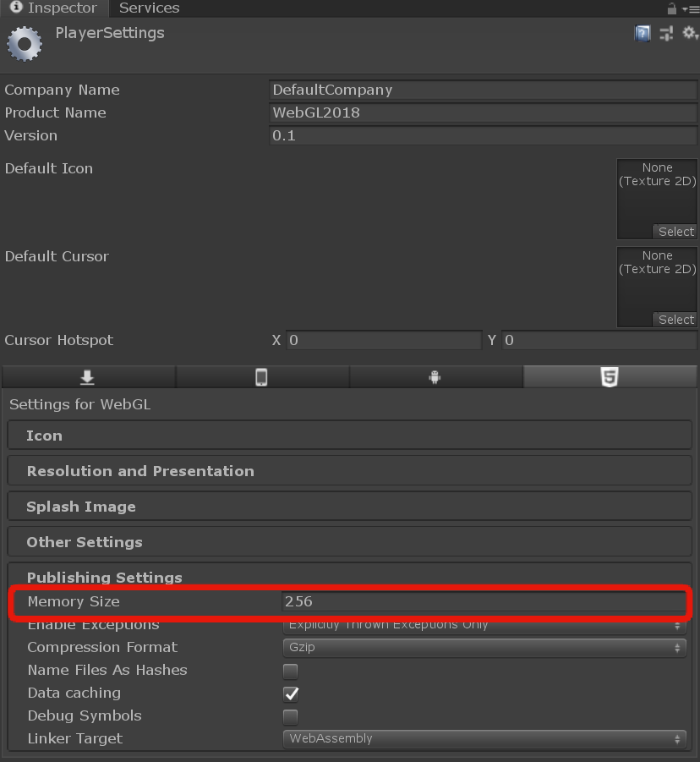The image size is (700, 762).
Task: Click Select for Default Cursor texture
Action: pyautogui.click(x=675, y=319)
